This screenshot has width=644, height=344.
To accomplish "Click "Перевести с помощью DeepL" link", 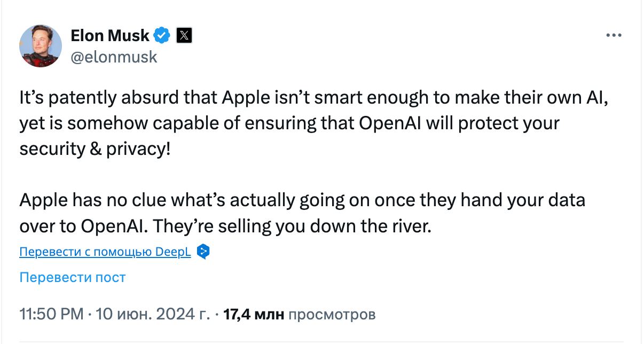I will pos(105,252).
